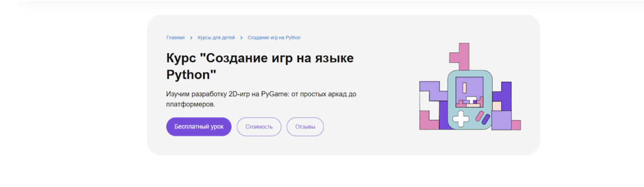Click the Создание игр на Python breadcrumb
This screenshot has width=644, height=187.
point(274,38)
